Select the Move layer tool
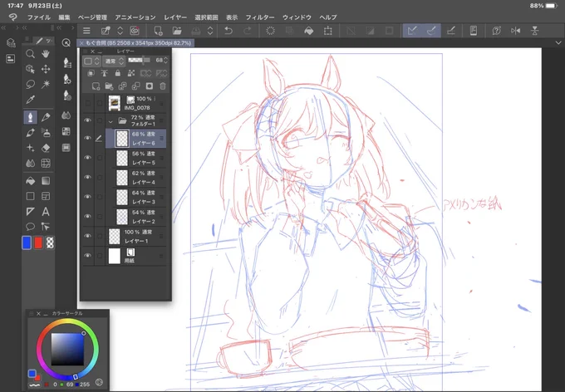This screenshot has width=565, height=392. click(46, 69)
